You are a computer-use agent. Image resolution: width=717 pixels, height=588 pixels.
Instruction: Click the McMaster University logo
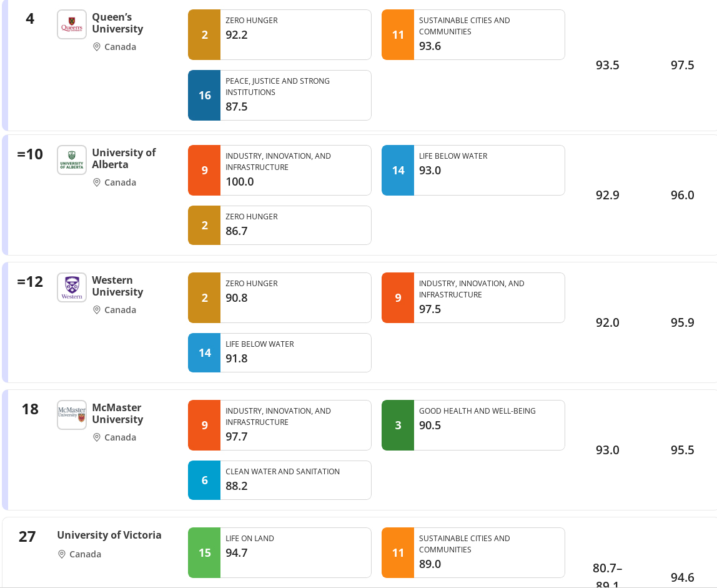tap(72, 415)
